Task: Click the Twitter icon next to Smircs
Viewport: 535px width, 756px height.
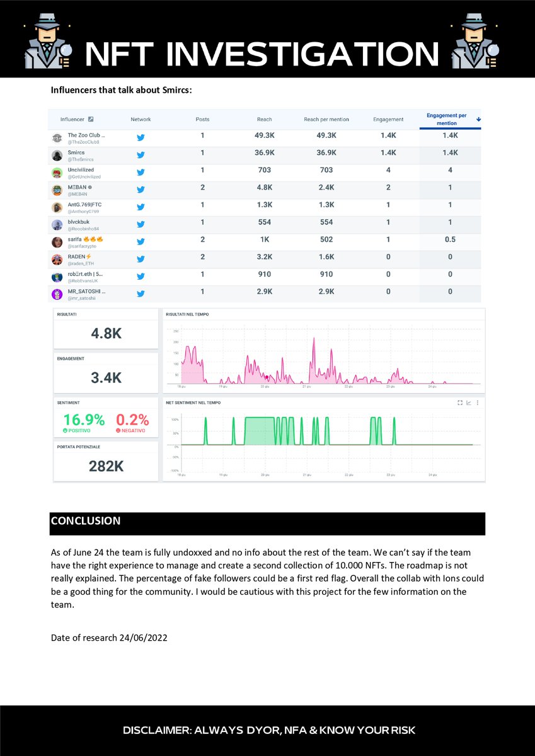Action: (141, 154)
